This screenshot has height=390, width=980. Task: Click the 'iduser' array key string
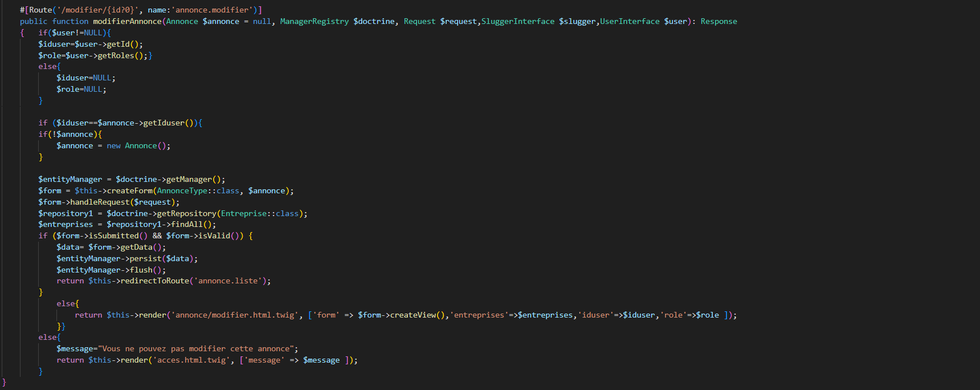click(595, 315)
